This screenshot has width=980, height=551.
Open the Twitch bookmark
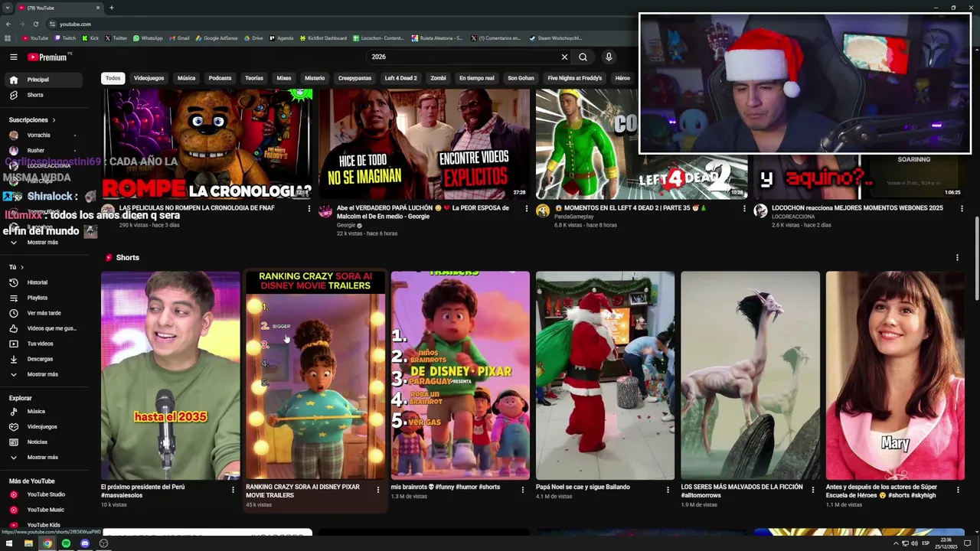(64, 38)
